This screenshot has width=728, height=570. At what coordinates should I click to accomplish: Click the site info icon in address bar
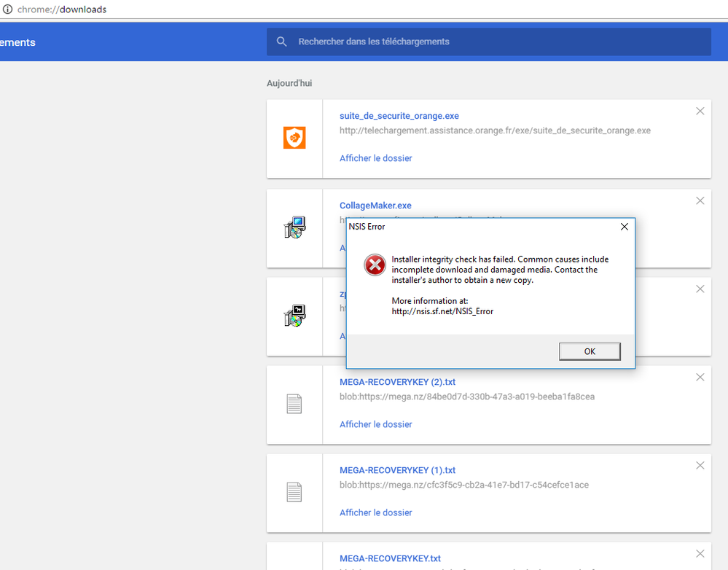(7, 9)
